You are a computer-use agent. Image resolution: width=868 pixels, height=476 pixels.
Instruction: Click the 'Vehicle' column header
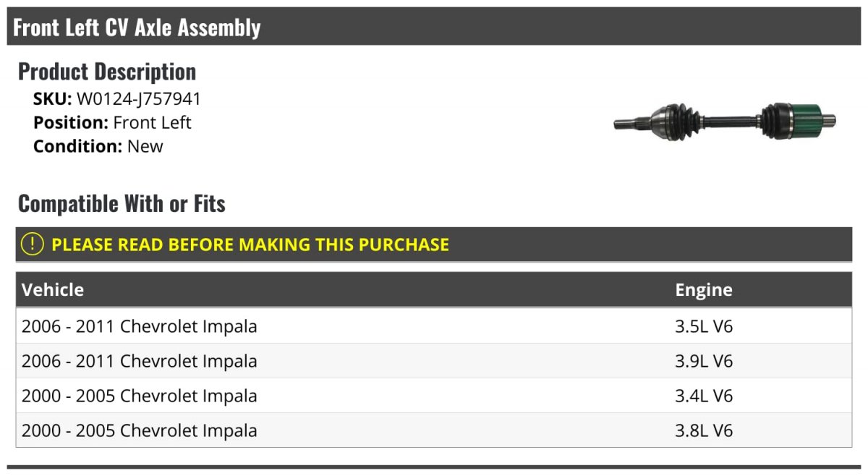53,290
